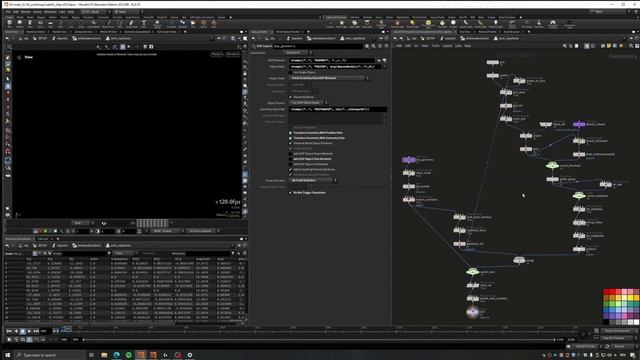Enable Add SOP Object Path Attribute
Screen dimensions: 640x360
[291, 159]
